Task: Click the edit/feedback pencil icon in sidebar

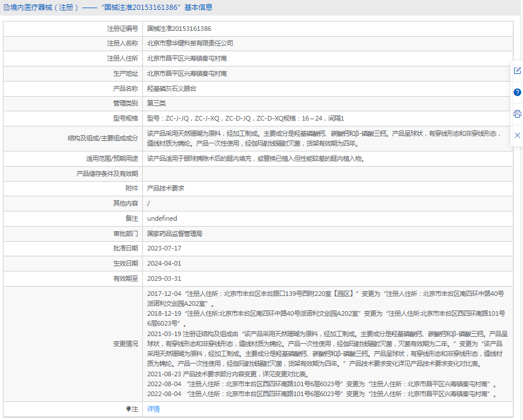Action: [x=517, y=70]
